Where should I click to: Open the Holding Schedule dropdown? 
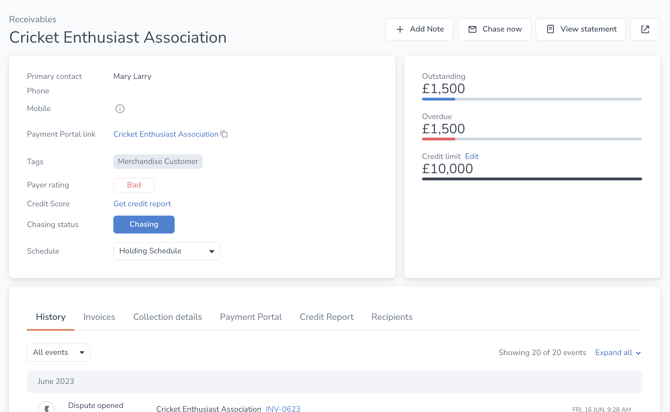[166, 252]
